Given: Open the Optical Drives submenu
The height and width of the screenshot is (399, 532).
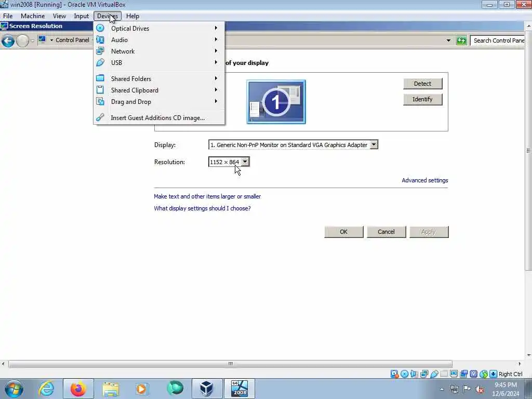Looking at the screenshot, I should coord(159,29).
